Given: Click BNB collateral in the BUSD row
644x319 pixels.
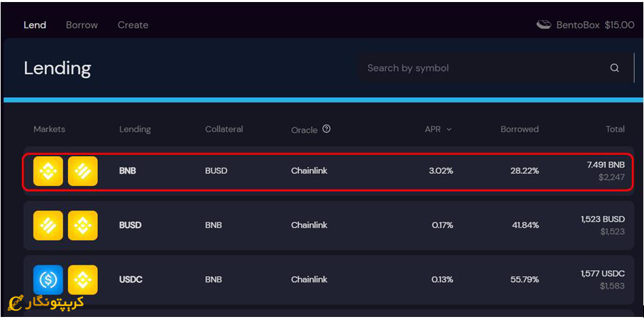Looking at the screenshot, I should 213,225.
